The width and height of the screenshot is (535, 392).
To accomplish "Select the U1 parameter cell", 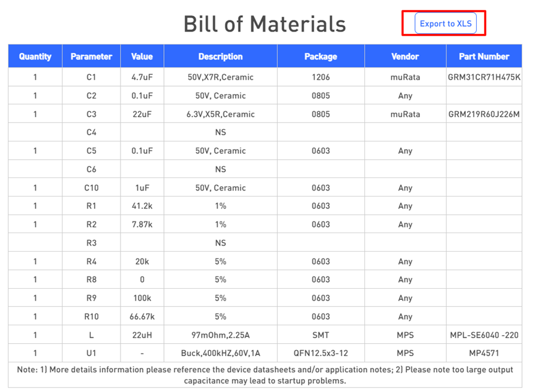I will (92, 354).
